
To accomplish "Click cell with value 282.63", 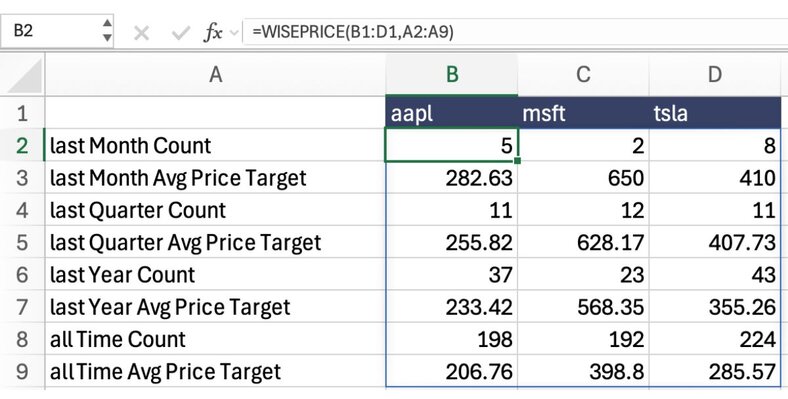I will 452,177.
